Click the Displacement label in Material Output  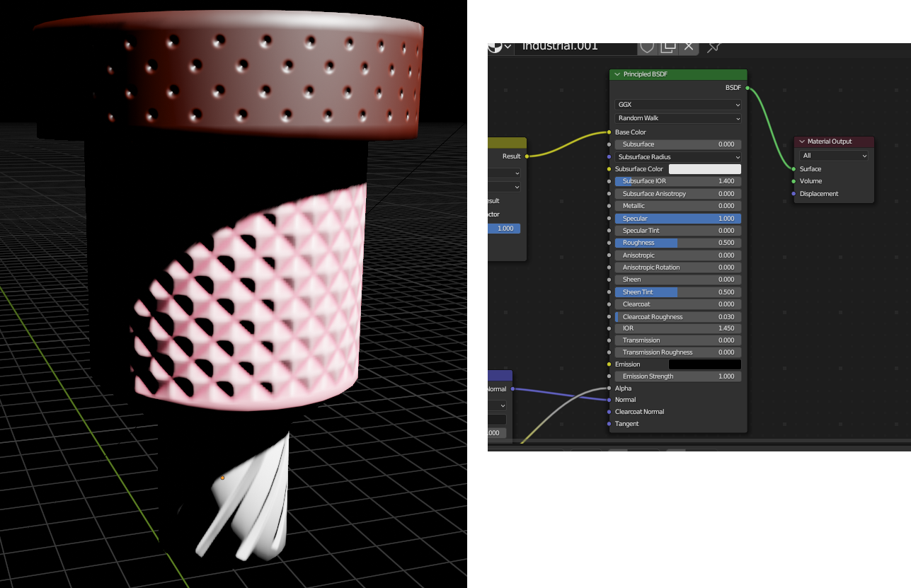[819, 194]
